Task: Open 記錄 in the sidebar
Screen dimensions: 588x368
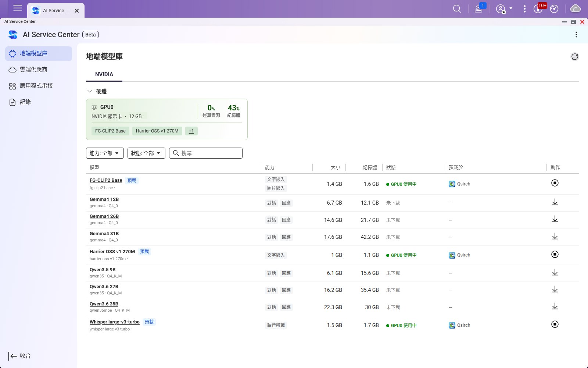Action: point(39,102)
